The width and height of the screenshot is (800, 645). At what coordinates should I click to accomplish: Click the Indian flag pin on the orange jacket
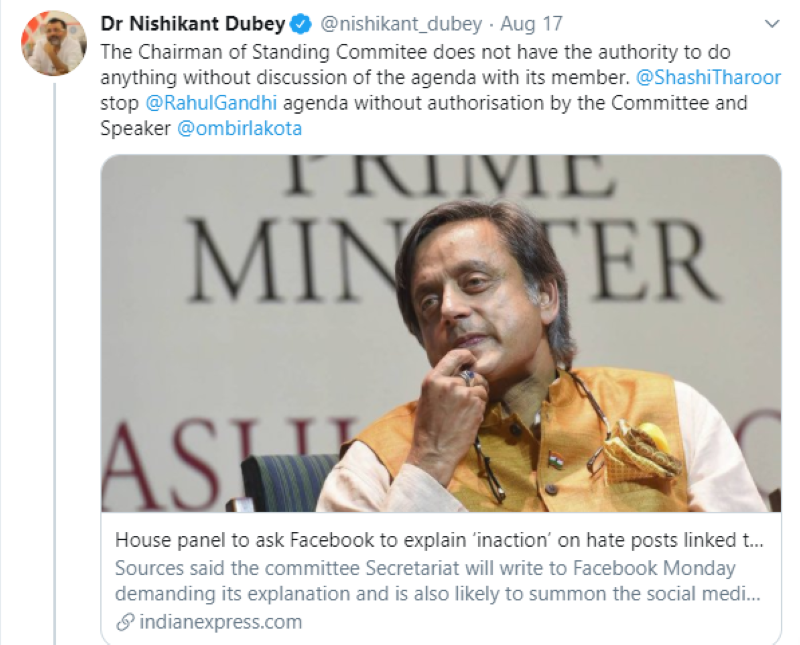tap(556, 461)
